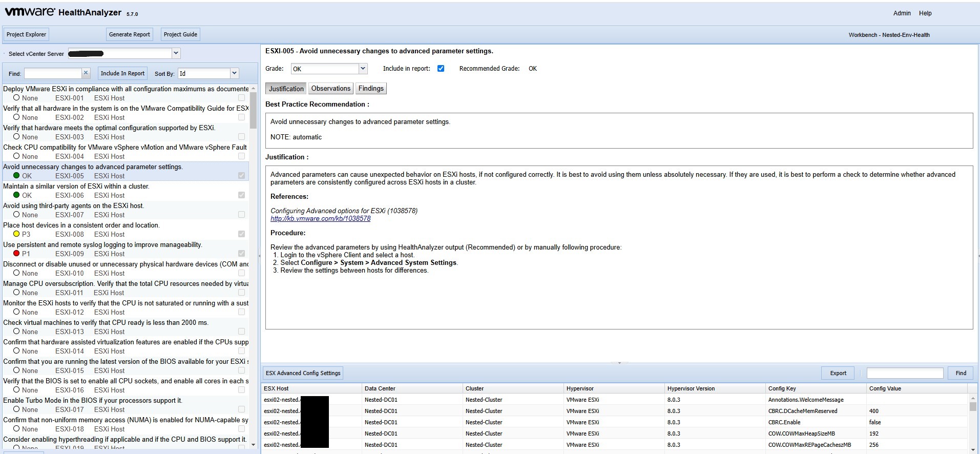Image resolution: width=980 pixels, height=454 pixels.
Task: Open the Select vCenter Server dropdown
Action: [x=176, y=53]
